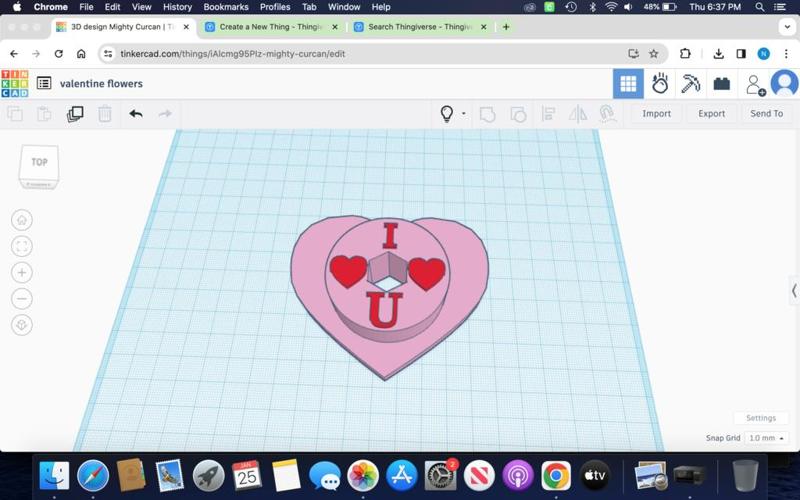Toggle show all lightbulb icon
The image size is (800, 500).
[447, 114]
